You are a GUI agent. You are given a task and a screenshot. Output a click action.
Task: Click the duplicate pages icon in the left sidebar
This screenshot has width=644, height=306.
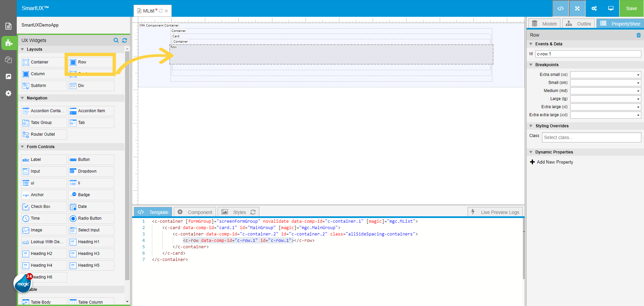click(8, 60)
